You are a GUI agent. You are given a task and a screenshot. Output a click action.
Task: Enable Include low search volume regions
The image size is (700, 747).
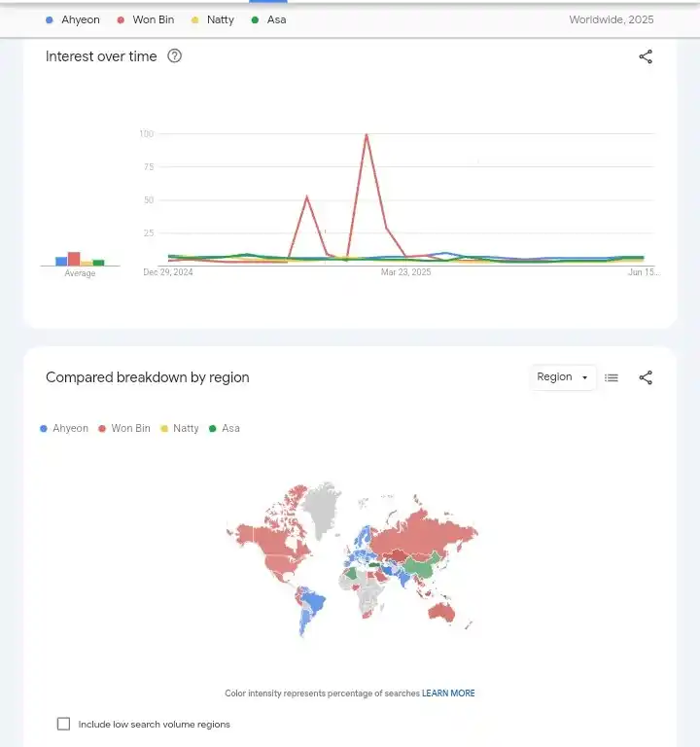click(x=64, y=724)
